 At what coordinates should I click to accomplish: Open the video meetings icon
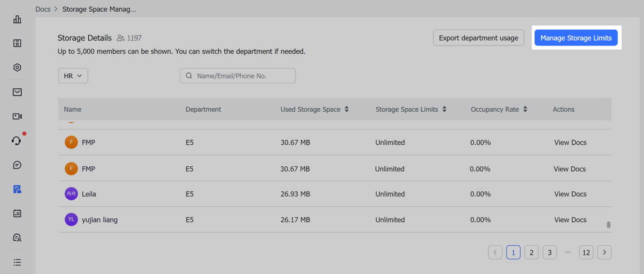(x=17, y=116)
